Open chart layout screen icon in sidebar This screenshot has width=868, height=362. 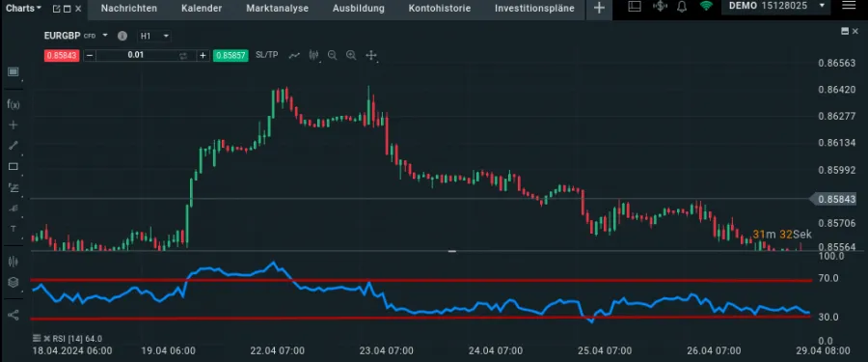(14, 71)
